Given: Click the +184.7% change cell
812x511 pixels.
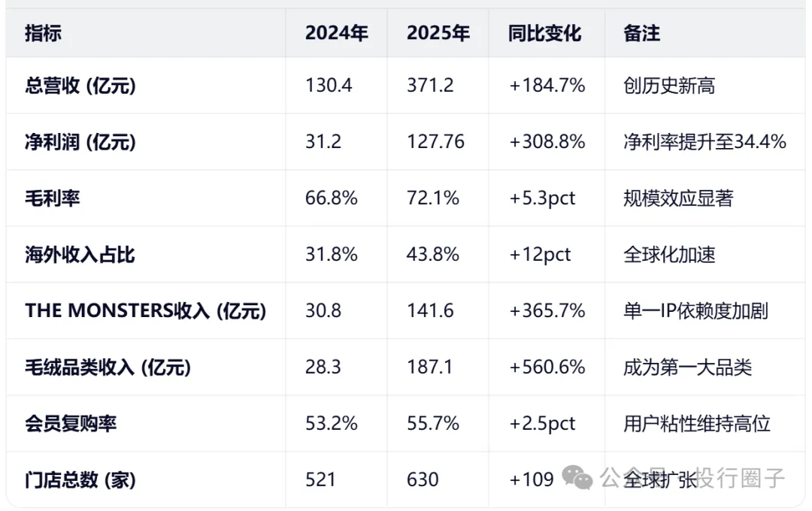Looking at the screenshot, I should click(547, 86).
